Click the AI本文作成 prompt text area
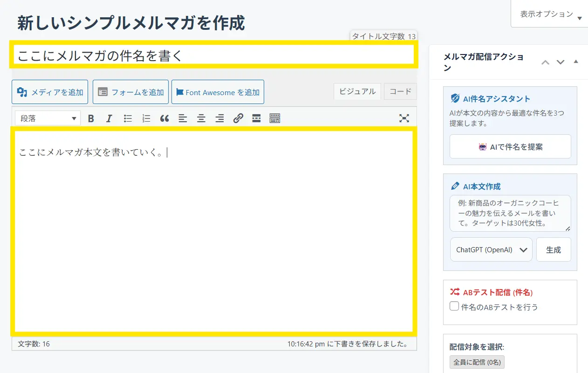 (510, 213)
